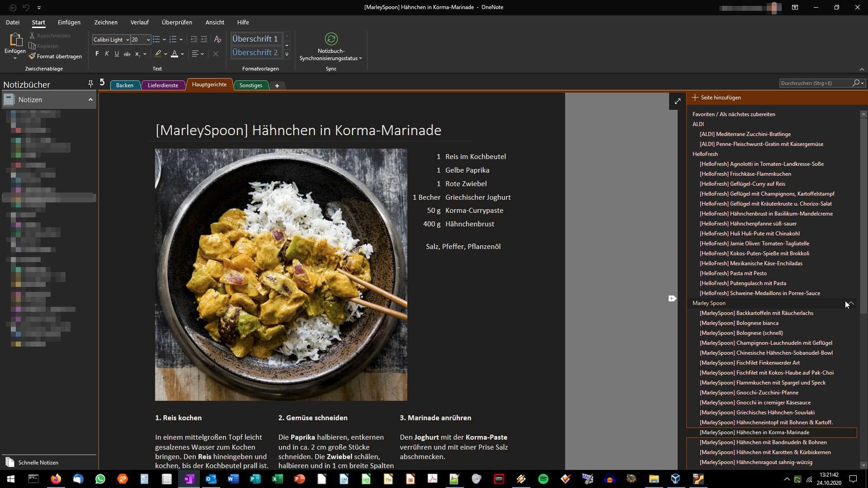Apply text highlight color
This screenshot has width=868, height=488.
click(x=158, y=54)
